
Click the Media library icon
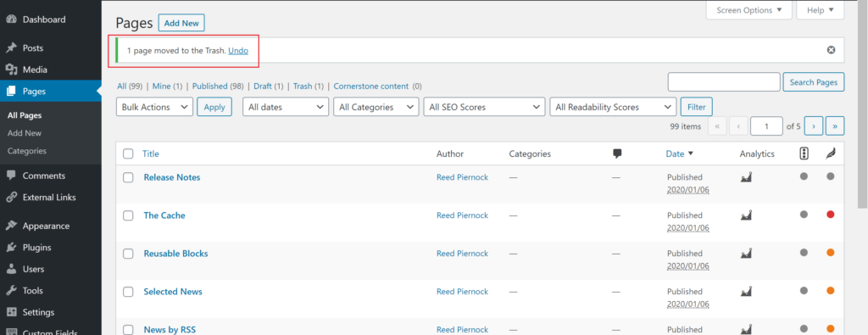pyautogui.click(x=11, y=70)
